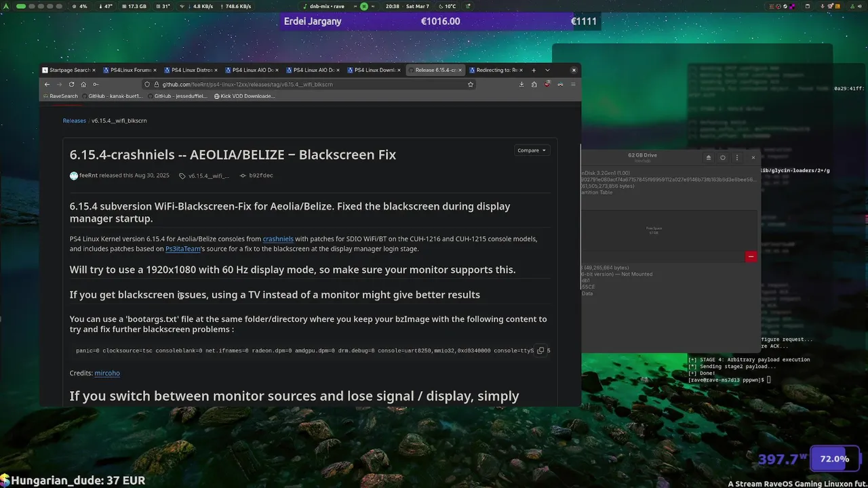Image resolution: width=868 pixels, height=488 pixels.
Task: Close the Startpage Search tab
Action: [94, 70]
